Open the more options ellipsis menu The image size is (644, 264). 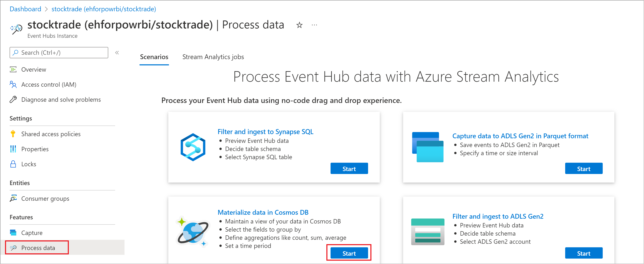(x=314, y=25)
